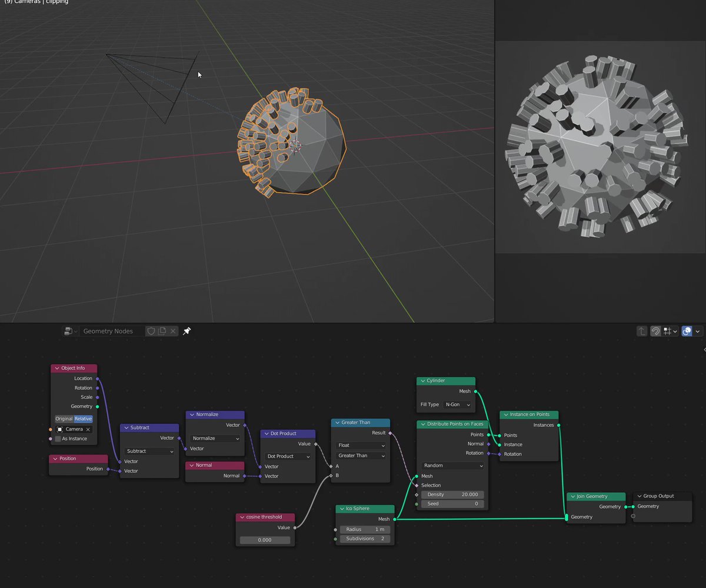Collapse the Cylinder node
706x588 pixels.
click(423, 380)
